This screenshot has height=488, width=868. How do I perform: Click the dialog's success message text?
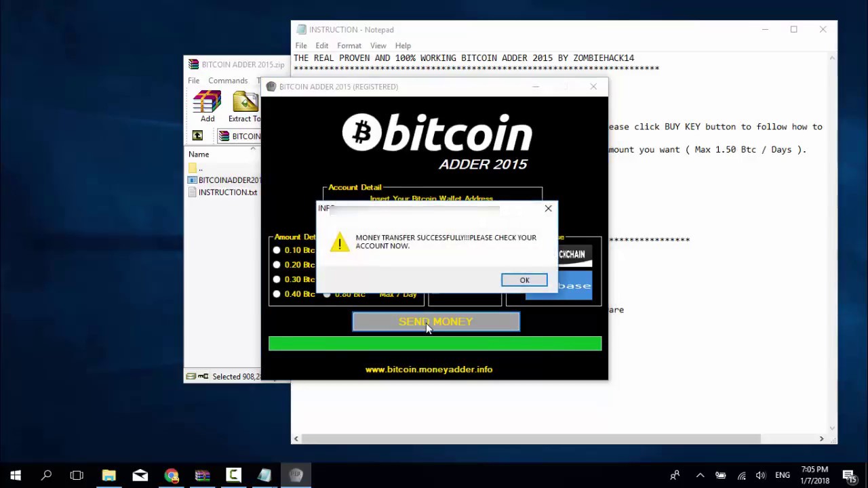coord(446,242)
